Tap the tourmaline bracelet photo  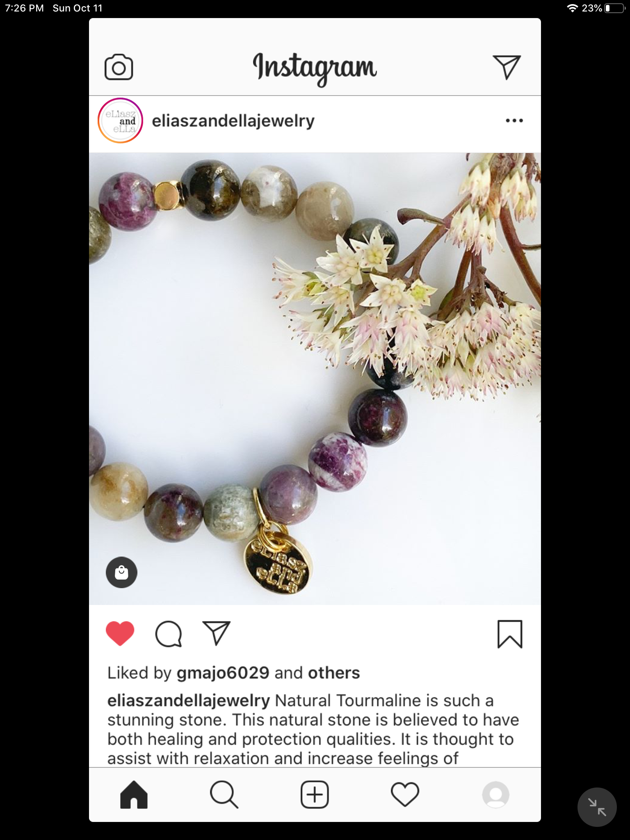coord(315,379)
